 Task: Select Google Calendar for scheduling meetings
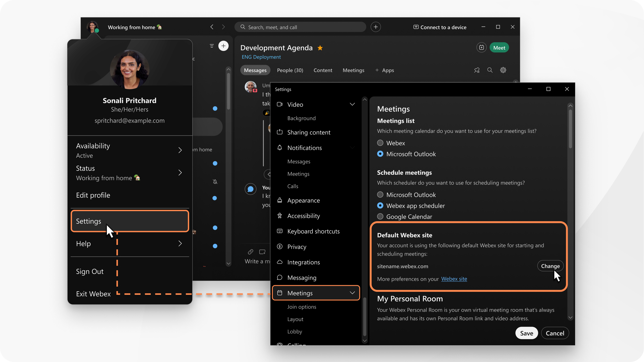[380, 217]
